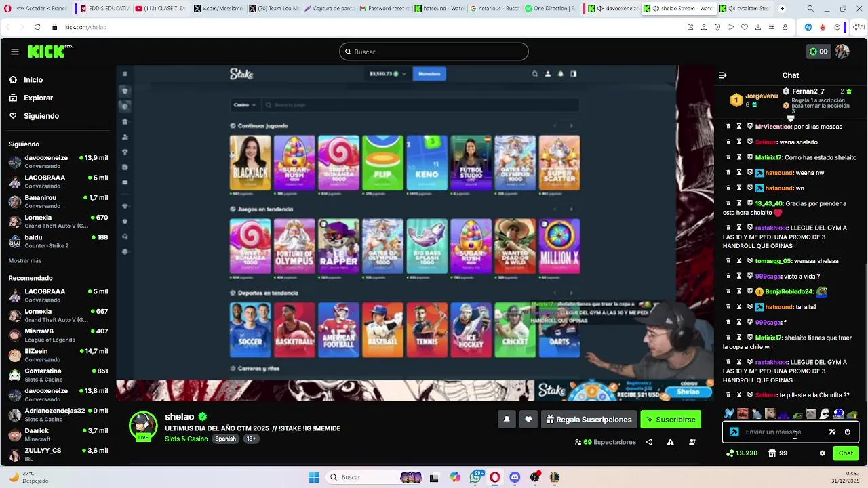Open browser downloads icon

coord(758,27)
